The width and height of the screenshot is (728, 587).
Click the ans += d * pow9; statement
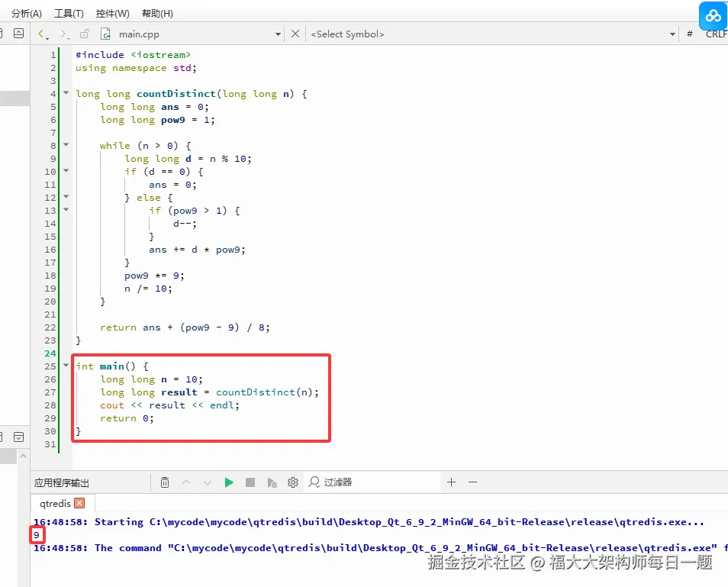(197, 250)
